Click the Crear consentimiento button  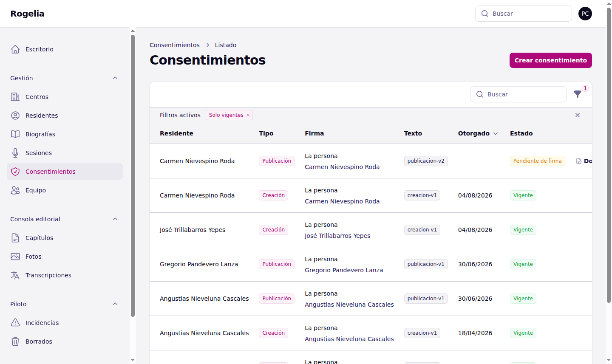[550, 60]
